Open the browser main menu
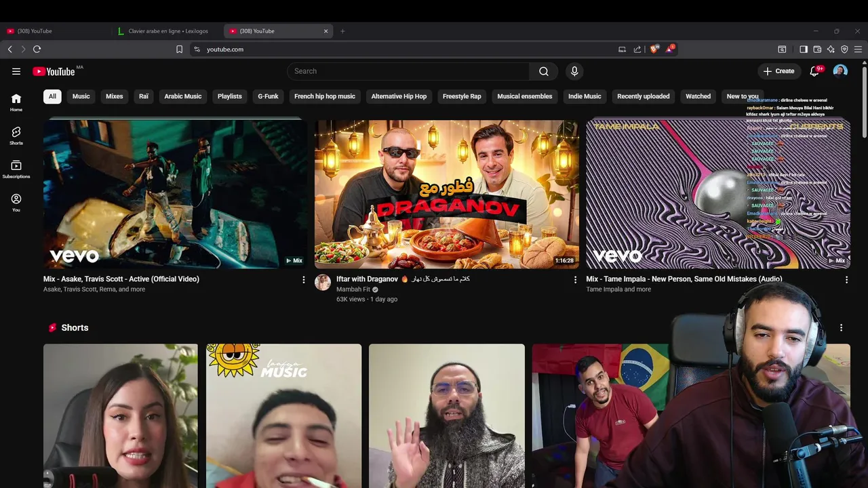The height and width of the screenshot is (488, 868). click(858, 49)
